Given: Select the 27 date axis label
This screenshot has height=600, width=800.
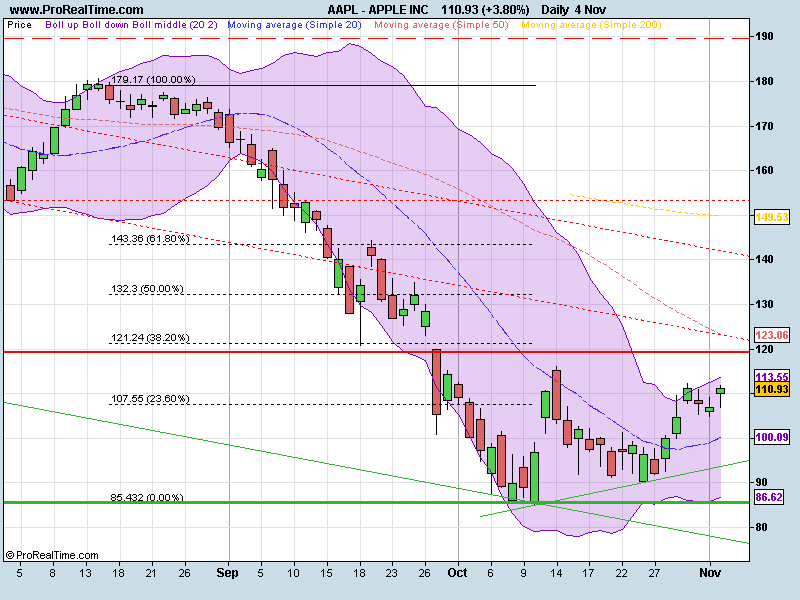Looking at the screenshot, I should 655,573.
